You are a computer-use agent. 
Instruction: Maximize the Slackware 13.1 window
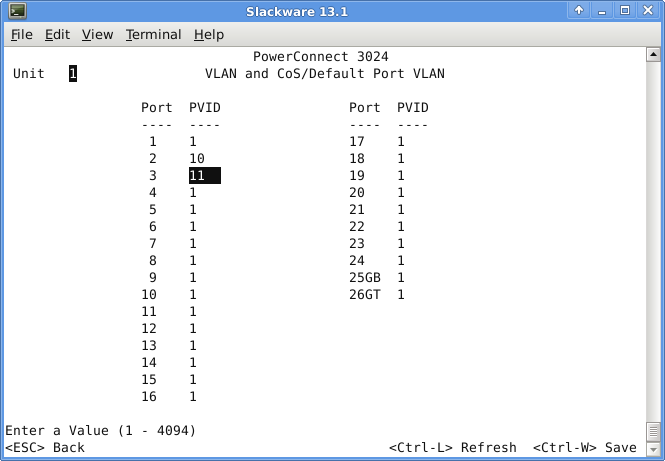click(626, 11)
